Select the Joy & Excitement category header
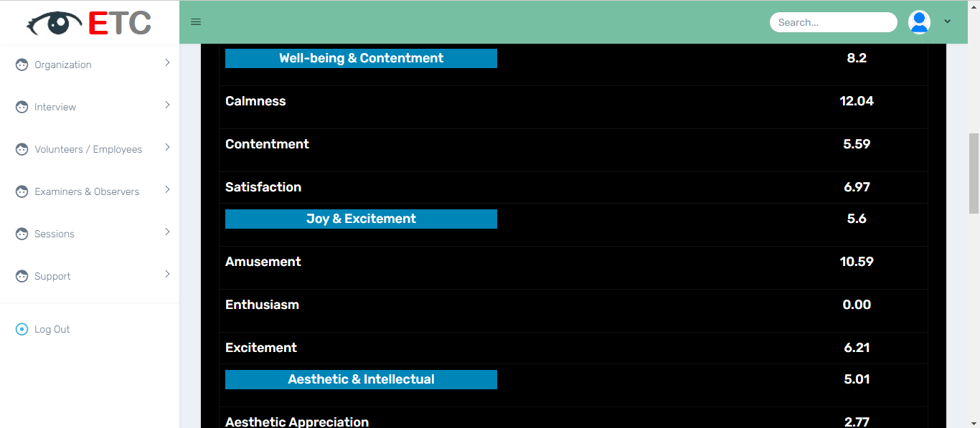This screenshot has height=428, width=980. point(361,219)
